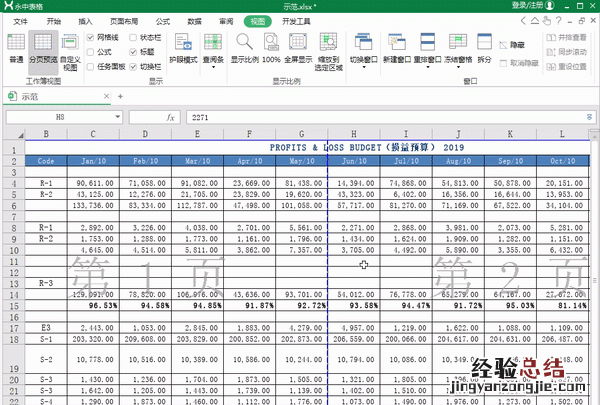Image resolution: width=600 pixels, height=405 pixels.
Task: Enable the 公式 formula display checkbox
Action: point(92,51)
